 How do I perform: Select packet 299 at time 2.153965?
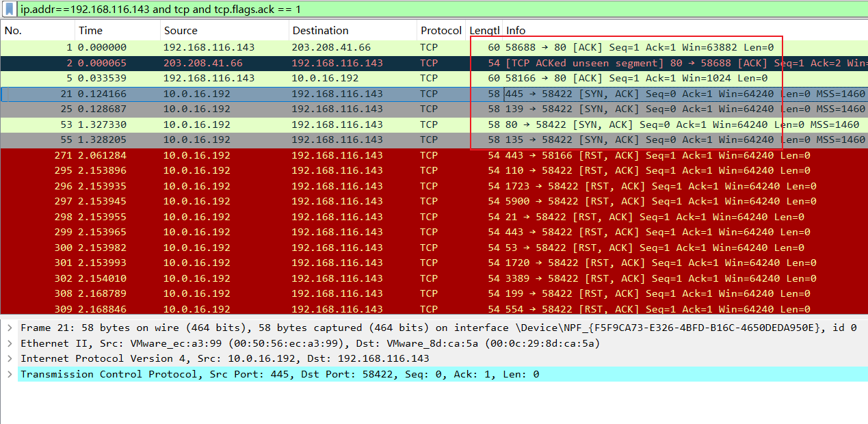(434, 233)
